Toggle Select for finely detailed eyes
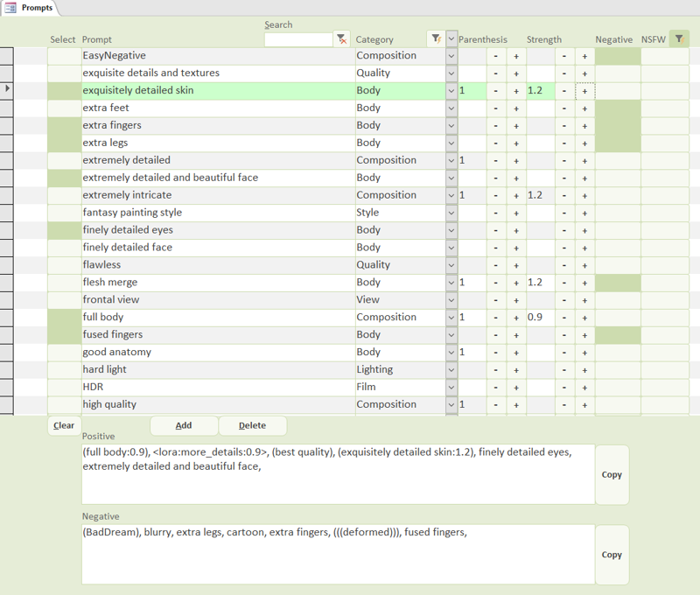Viewport: 700px width, 595px height. click(64, 230)
